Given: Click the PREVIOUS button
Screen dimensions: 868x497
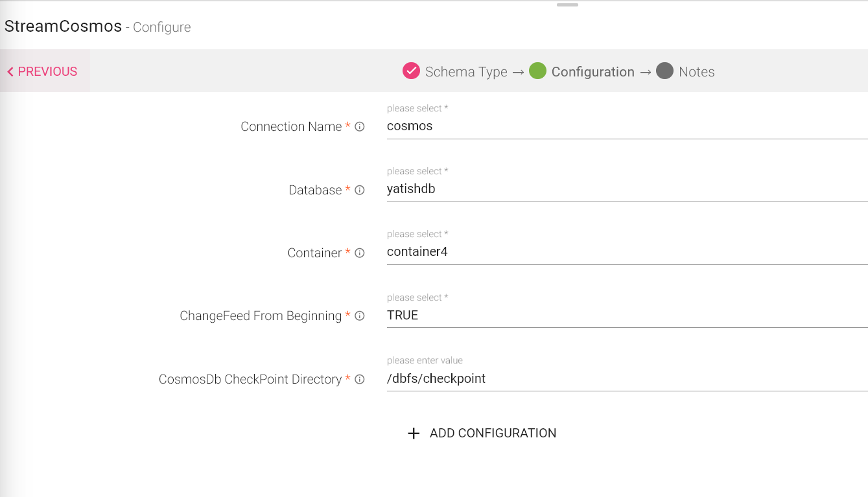Looking at the screenshot, I should point(43,71).
